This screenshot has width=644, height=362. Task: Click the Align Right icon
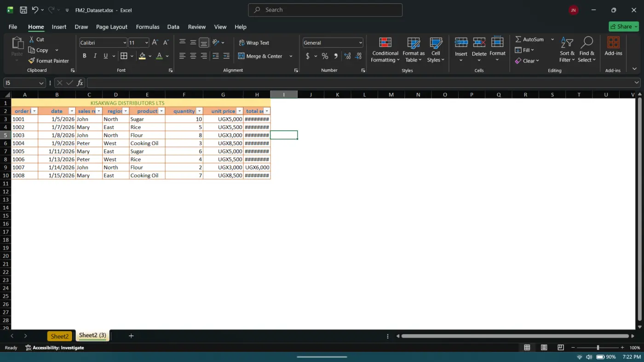pyautogui.click(x=204, y=56)
